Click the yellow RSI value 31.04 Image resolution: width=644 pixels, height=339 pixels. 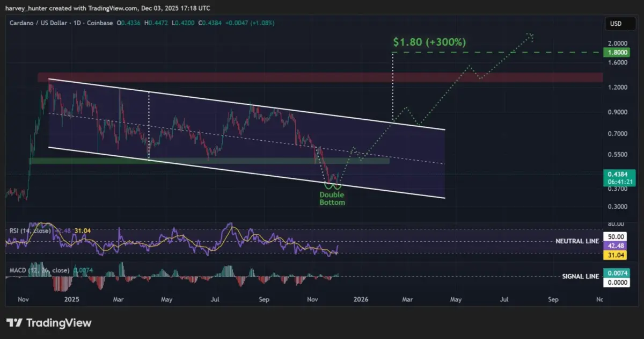click(616, 255)
